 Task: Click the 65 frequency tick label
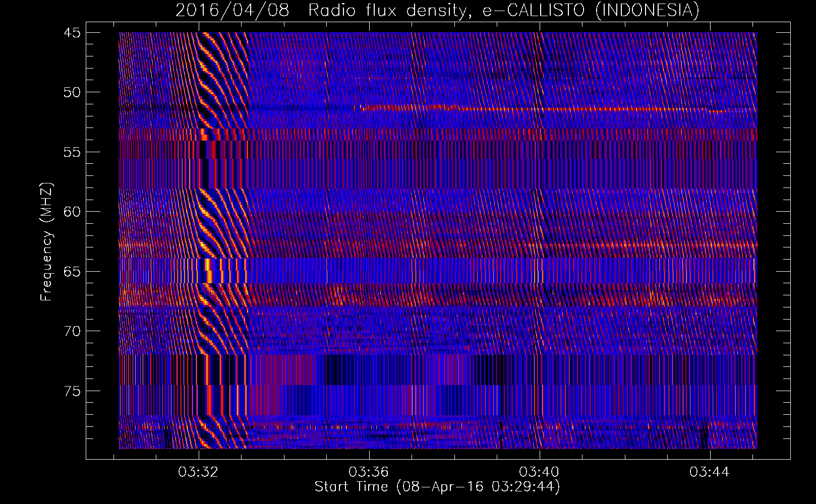point(72,272)
